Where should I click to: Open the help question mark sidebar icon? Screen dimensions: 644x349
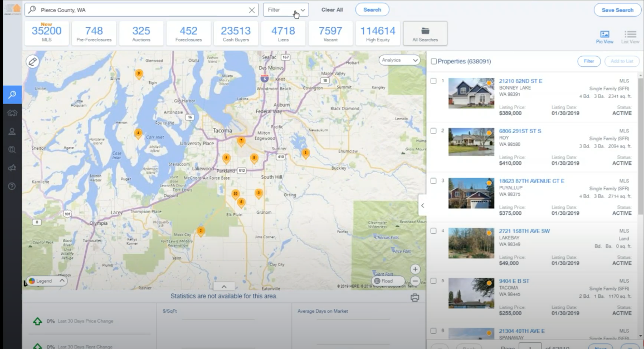(12, 186)
